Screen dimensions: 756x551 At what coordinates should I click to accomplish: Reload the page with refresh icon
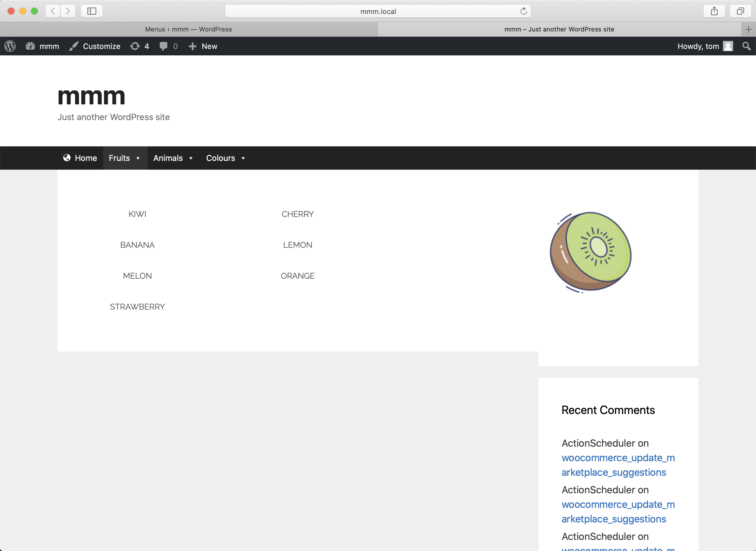coord(523,11)
